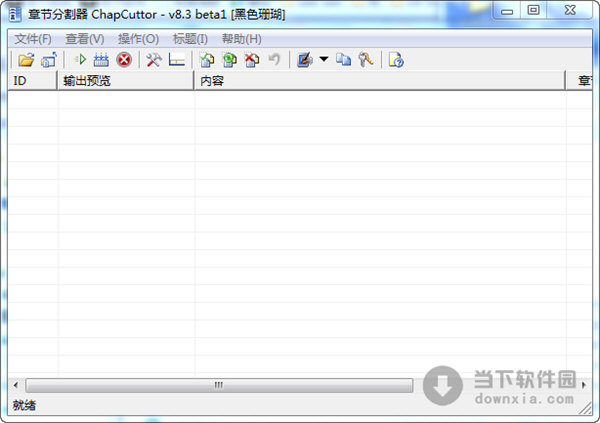Image resolution: width=600 pixels, height=423 pixels.
Task: Click the scrollbar right arrow
Action: tap(584, 385)
